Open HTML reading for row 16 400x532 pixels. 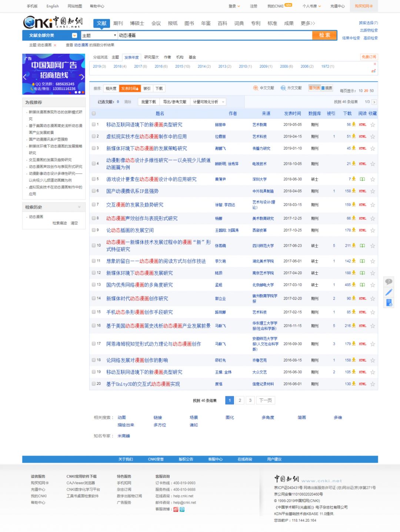(362, 326)
